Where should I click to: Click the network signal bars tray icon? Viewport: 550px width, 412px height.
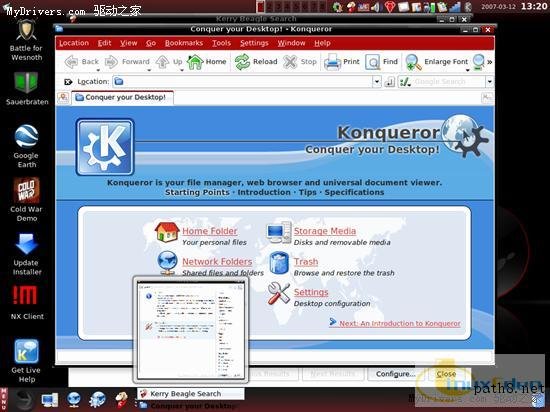click(x=455, y=7)
